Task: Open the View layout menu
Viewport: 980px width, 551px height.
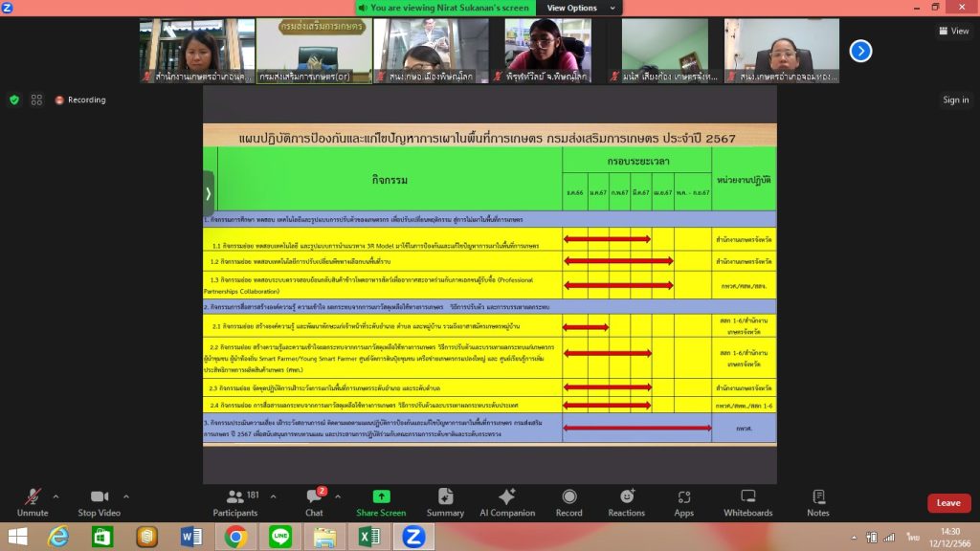Action: (x=953, y=31)
